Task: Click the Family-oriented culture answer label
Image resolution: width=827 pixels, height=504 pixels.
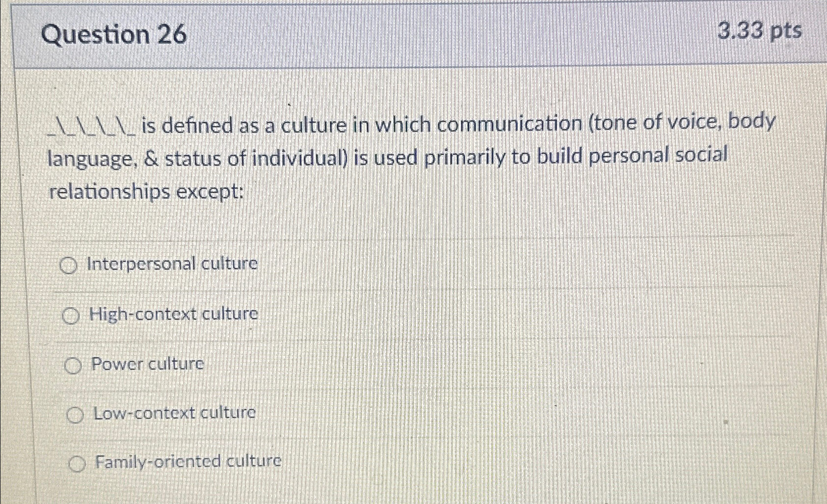Action: pyautogui.click(x=187, y=461)
